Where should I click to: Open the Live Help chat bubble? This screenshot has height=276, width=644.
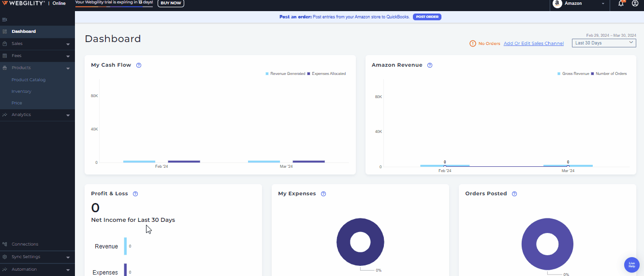point(631,264)
